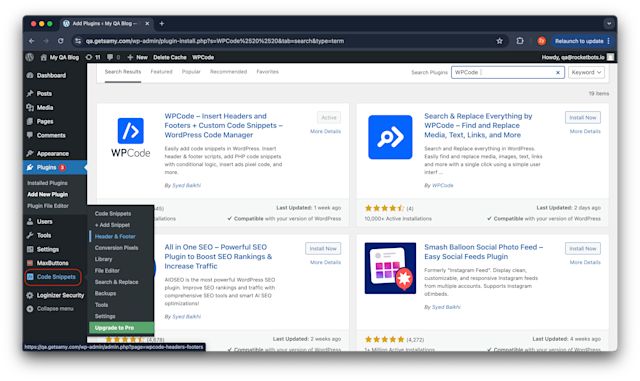Open Smash Balloon Social Photo Feed title
The width and height of the screenshot is (640, 381).
point(483,252)
